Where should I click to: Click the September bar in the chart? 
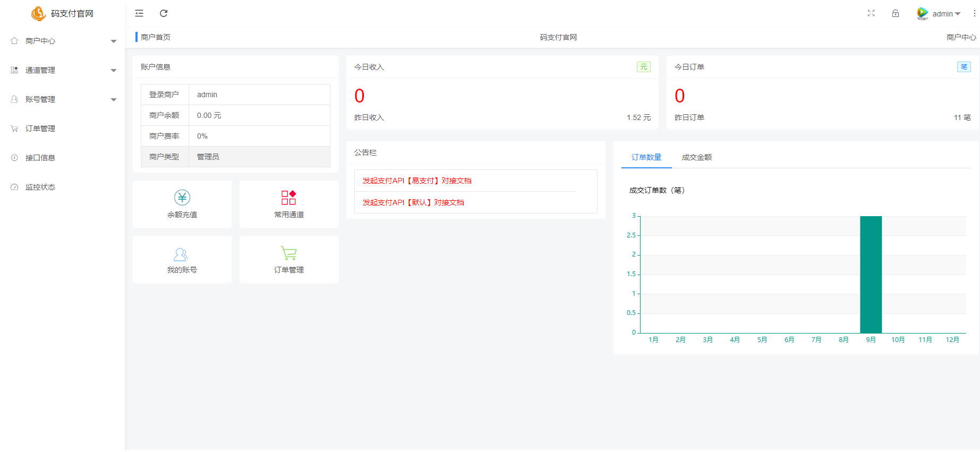pyautogui.click(x=871, y=275)
